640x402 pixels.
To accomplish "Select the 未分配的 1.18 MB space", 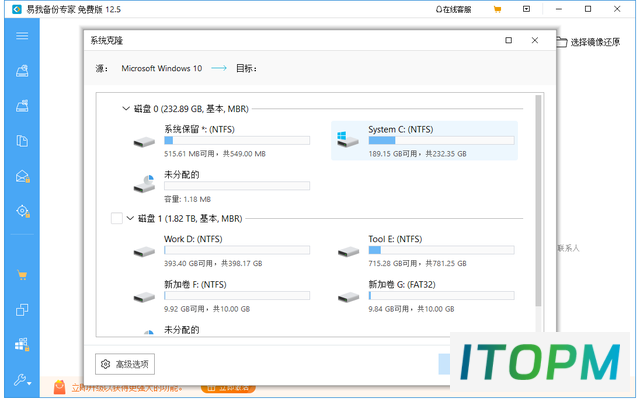I will click(220, 187).
